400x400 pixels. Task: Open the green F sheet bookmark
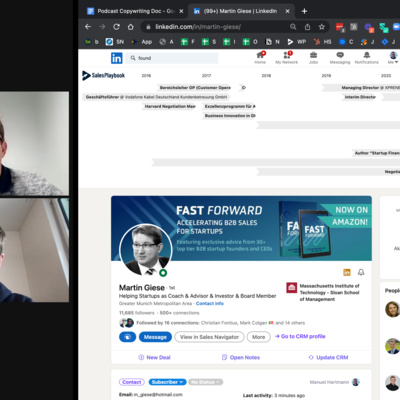[188, 42]
